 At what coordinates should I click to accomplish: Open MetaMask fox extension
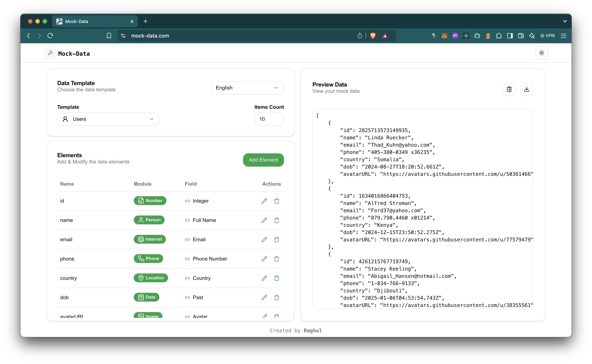click(x=444, y=36)
